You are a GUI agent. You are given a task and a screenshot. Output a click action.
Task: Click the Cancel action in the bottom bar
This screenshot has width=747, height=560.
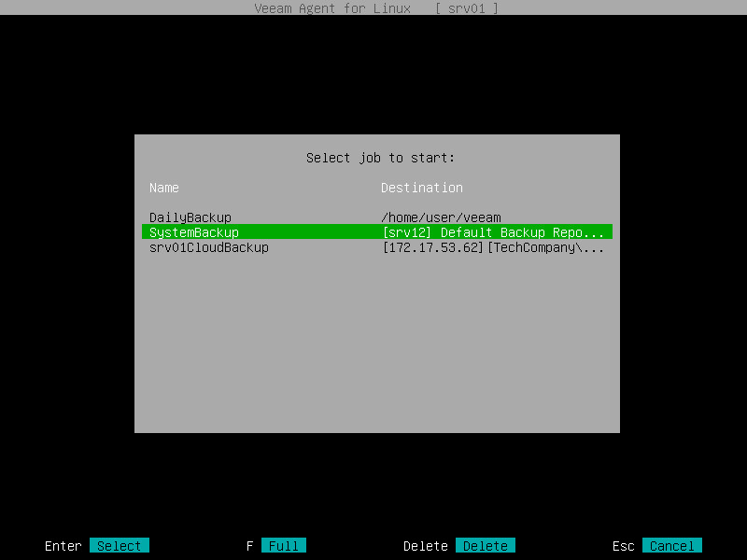coord(672,545)
